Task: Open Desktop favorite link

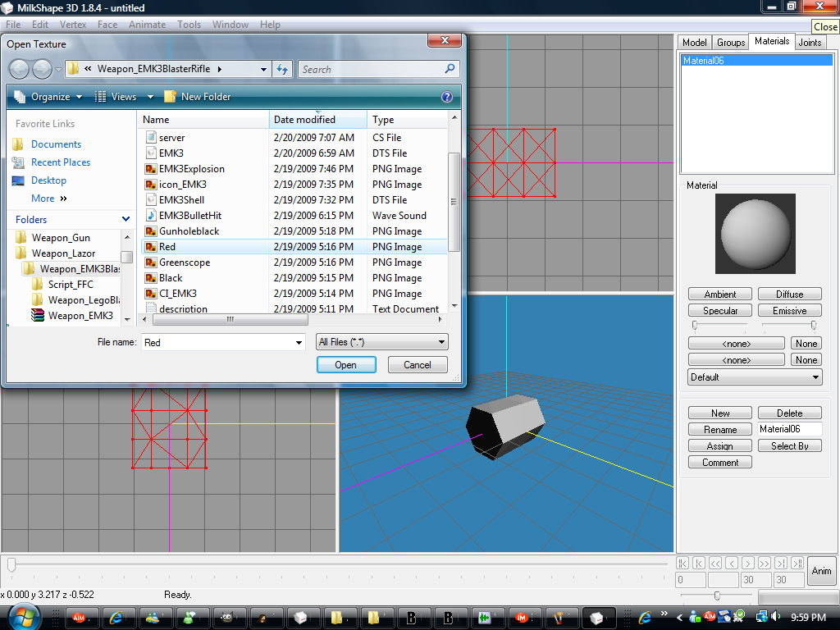Action: pyautogui.click(x=48, y=180)
